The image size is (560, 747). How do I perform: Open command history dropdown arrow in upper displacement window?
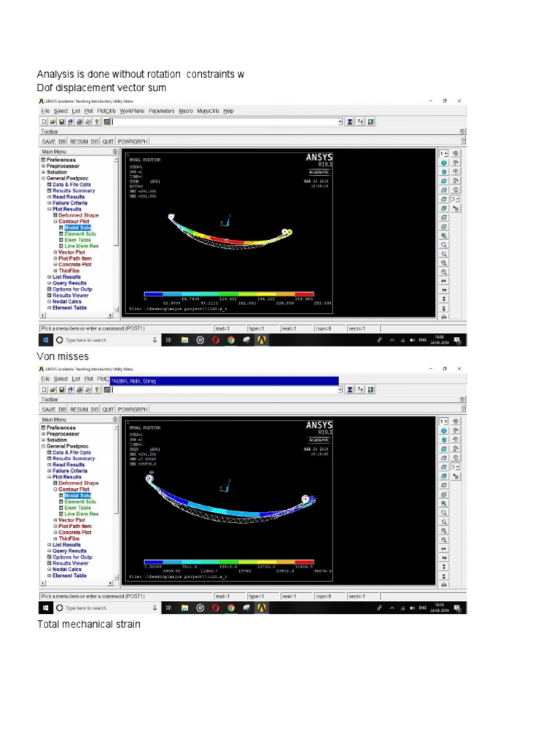pyautogui.click(x=340, y=122)
